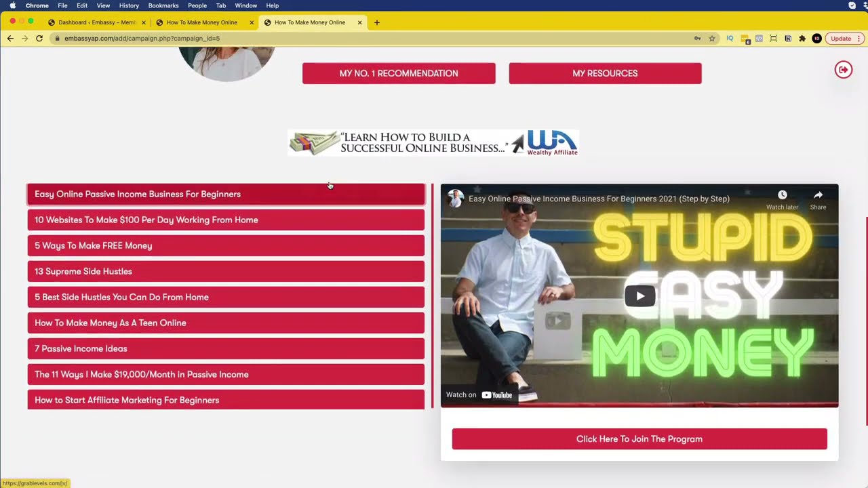Open Chrome three-dot menu
Viewport: 868px width, 488px height.
[859, 39]
